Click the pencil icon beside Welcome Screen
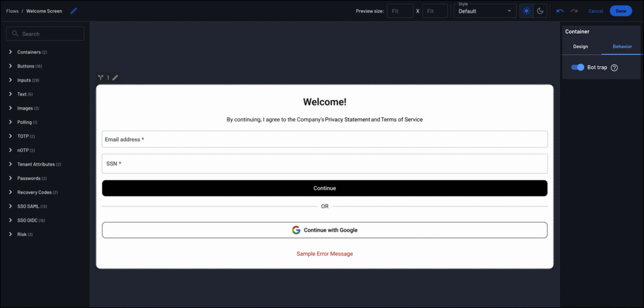The image size is (644, 308). tap(73, 11)
